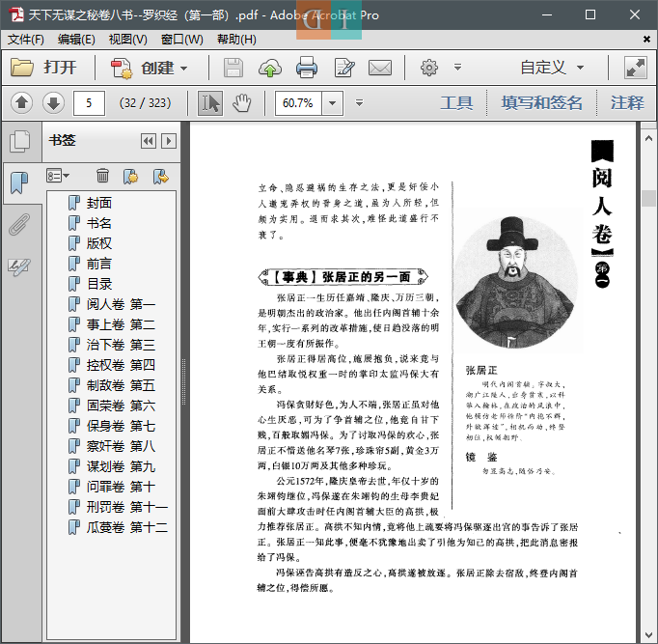Go to the next page arrow
This screenshot has width=658, height=644.
point(53,103)
